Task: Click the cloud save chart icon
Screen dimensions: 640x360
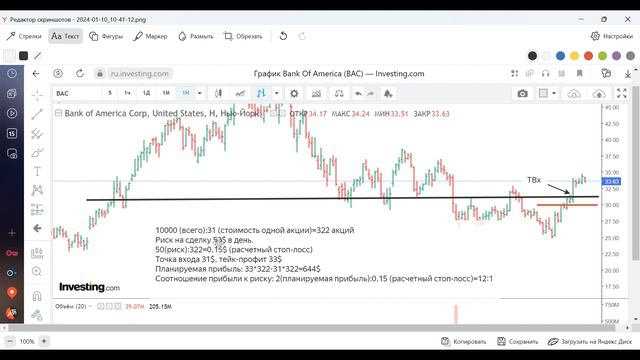Action: (599, 93)
